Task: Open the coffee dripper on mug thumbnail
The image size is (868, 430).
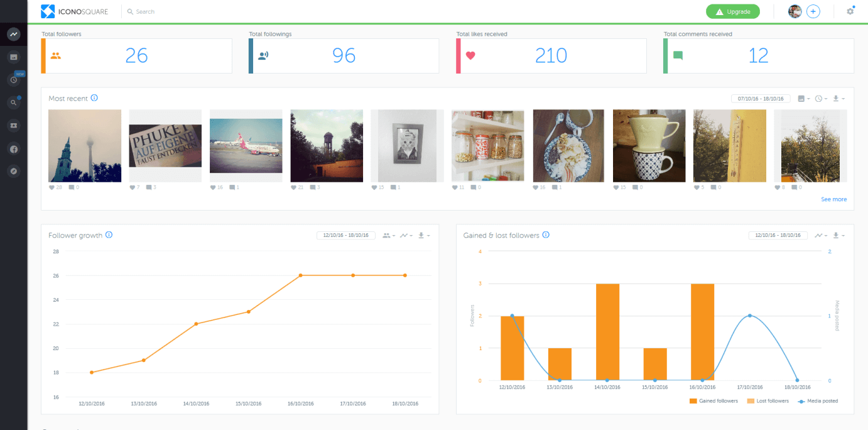Action: tap(649, 146)
